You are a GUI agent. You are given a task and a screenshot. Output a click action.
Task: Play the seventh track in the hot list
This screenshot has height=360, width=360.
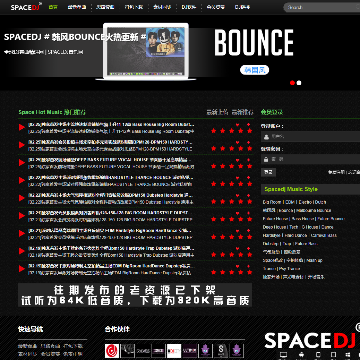(x=22, y=233)
